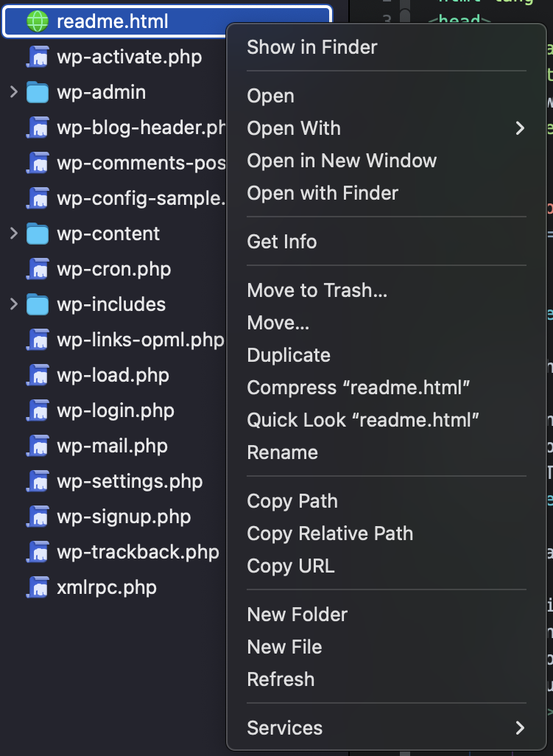The height and width of the screenshot is (756, 553).
Task: Click the wp-load.php file icon
Action: [x=38, y=375]
